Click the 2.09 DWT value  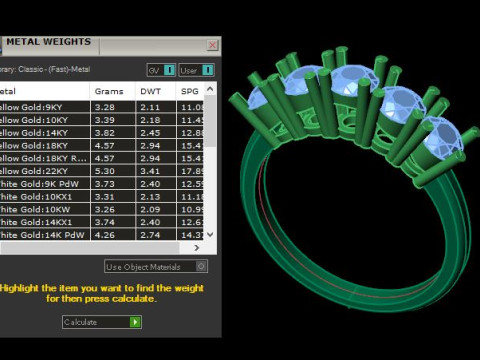click(x=150, y=210)
